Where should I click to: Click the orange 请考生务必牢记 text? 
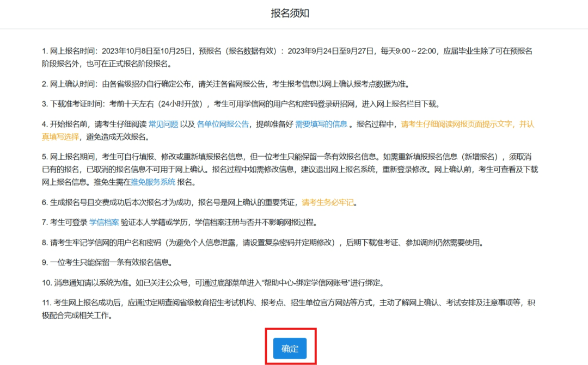pos(328,202)
